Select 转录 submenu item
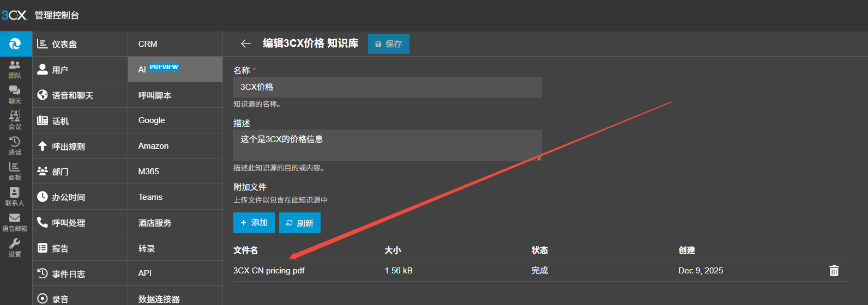Image resolution: width=868 pixels, height=305 pixels. pyautogui.click(x=175, y=248)
